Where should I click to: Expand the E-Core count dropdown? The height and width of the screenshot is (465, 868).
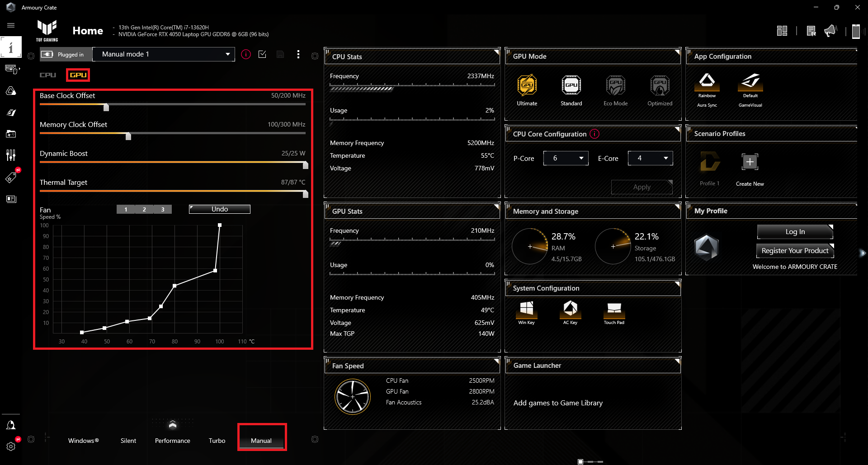pos(650,158)
